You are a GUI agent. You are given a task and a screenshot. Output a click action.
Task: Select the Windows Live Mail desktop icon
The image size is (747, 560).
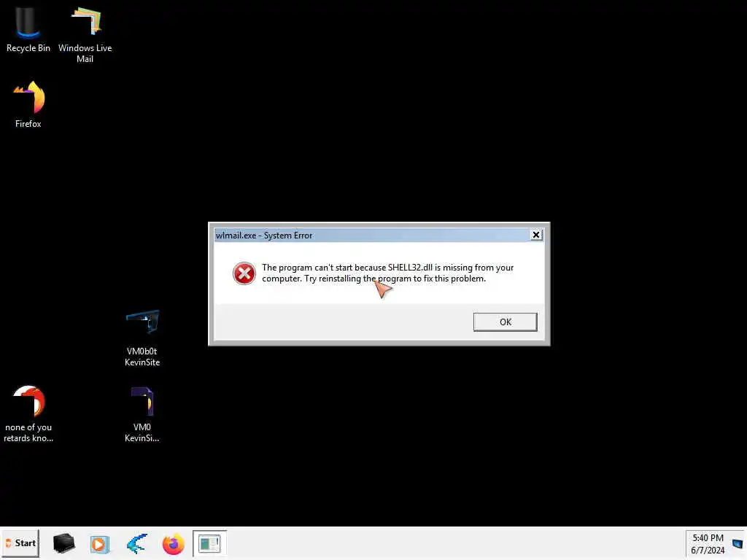pos(85,35)
